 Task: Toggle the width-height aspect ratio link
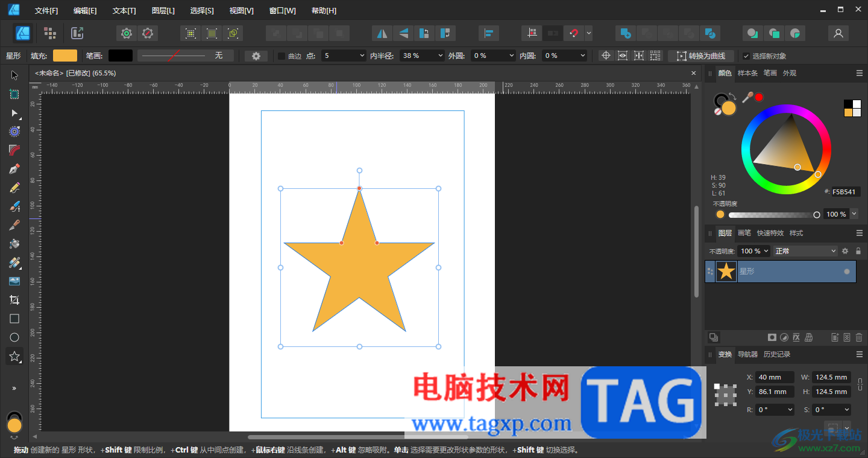coord(860,384)
